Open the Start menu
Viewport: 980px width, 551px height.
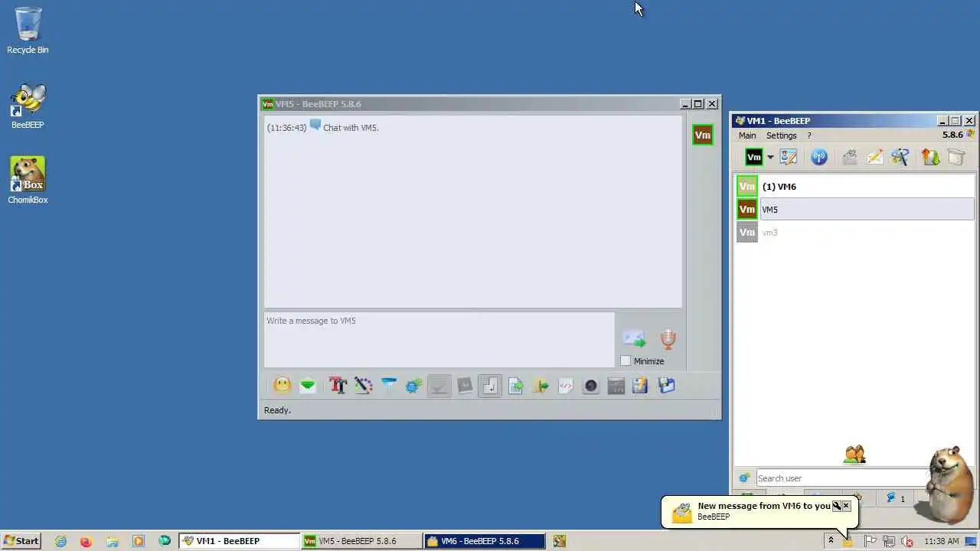(21, 541)
